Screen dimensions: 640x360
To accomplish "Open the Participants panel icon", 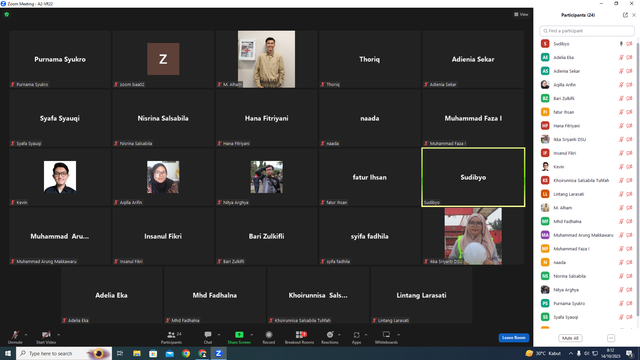I will point(171,335).
